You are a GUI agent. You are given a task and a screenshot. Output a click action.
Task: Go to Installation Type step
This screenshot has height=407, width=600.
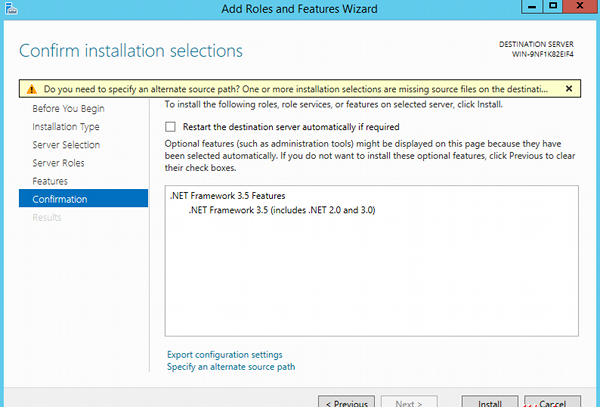(66, 127)
